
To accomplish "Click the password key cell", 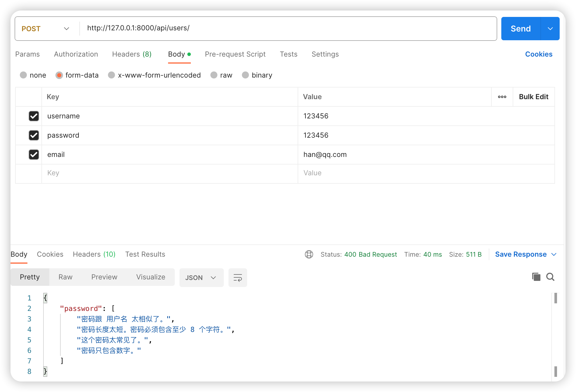I will tap(170, 135).
